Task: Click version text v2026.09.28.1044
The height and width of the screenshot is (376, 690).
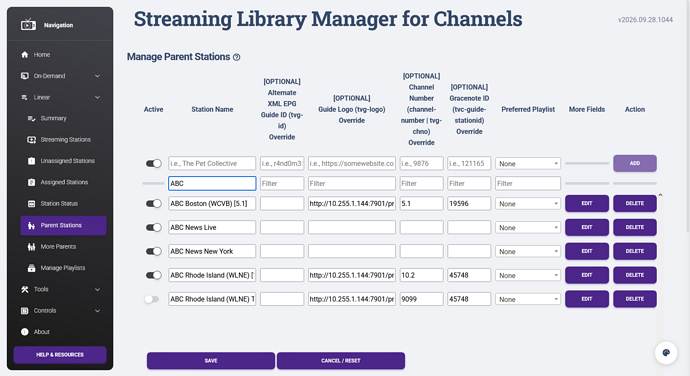Action: (x=645, y=20)
